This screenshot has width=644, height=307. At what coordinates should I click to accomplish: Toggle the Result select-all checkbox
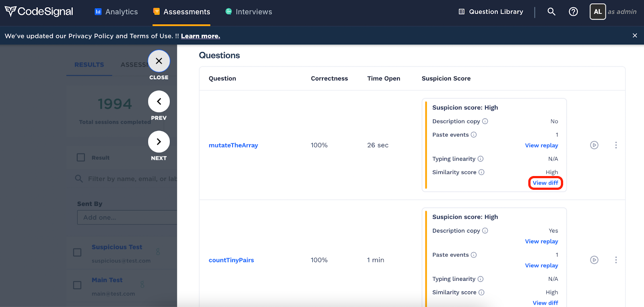[81, 158]
